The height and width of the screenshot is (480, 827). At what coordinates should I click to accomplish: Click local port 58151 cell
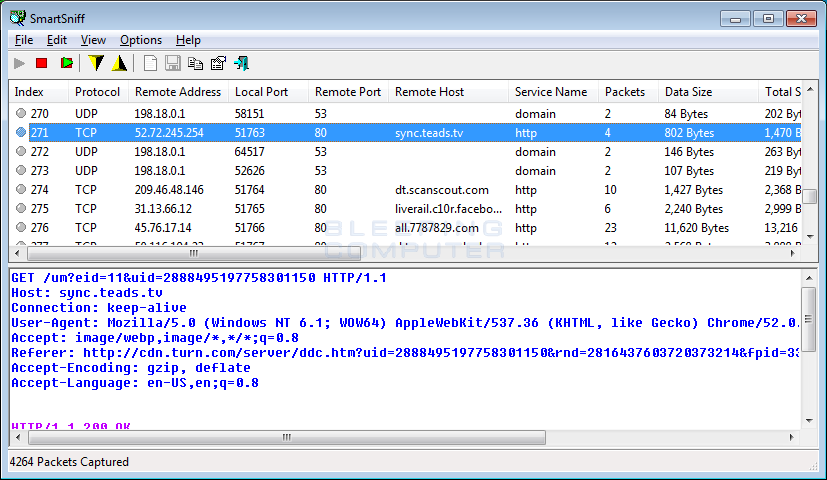pos(249,113)
